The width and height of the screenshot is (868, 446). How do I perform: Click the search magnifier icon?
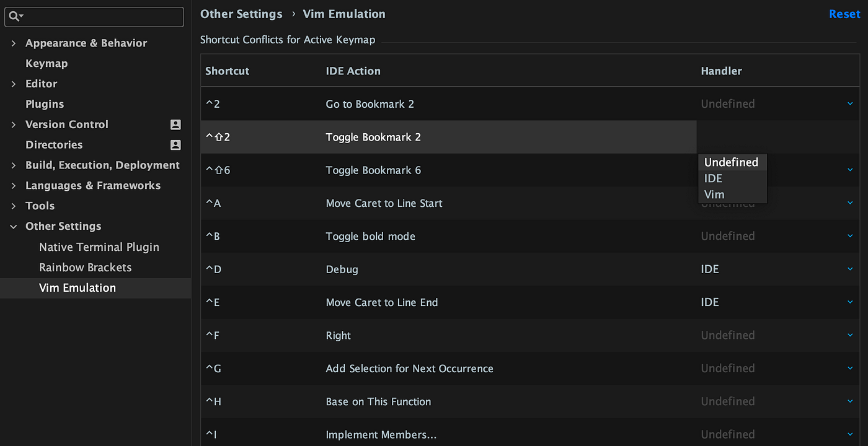[x=14, y=17]
